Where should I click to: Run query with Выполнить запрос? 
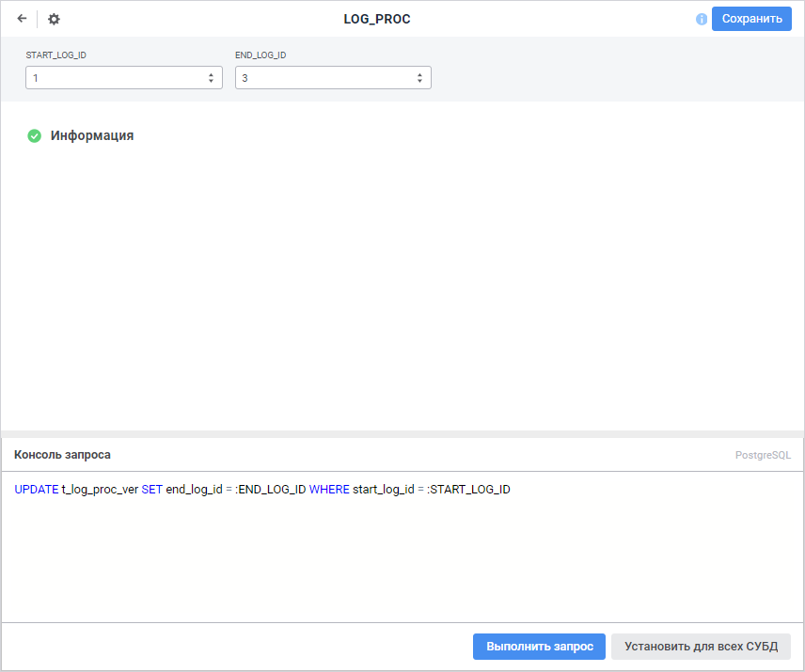pyautogui.click(x=539, y=647)
